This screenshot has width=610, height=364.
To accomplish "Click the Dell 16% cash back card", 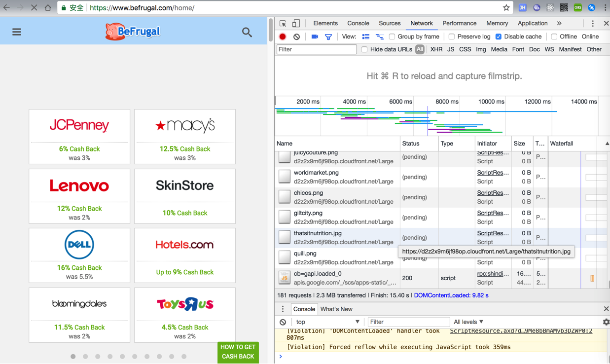I will pos(79,255).
